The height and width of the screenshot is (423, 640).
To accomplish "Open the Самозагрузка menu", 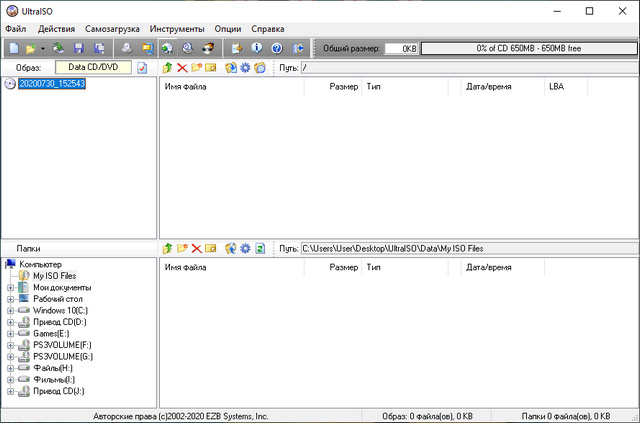I will click(111, 29).
